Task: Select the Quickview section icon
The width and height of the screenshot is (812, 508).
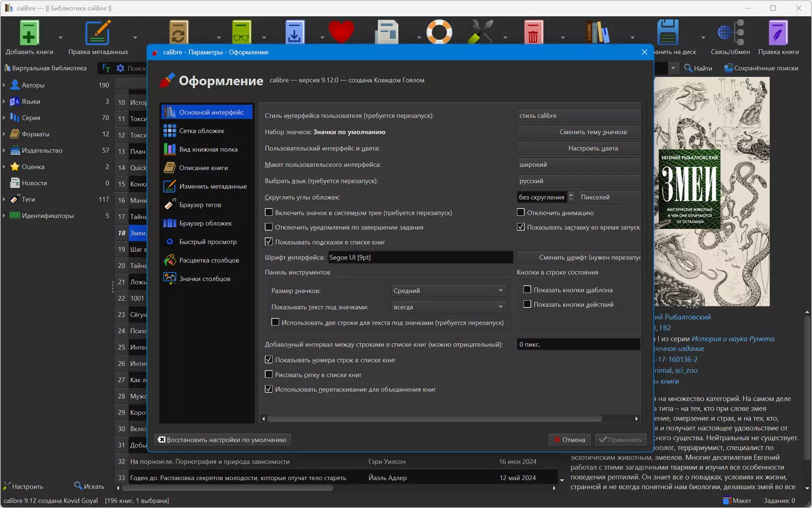Action: coord(169,242)
